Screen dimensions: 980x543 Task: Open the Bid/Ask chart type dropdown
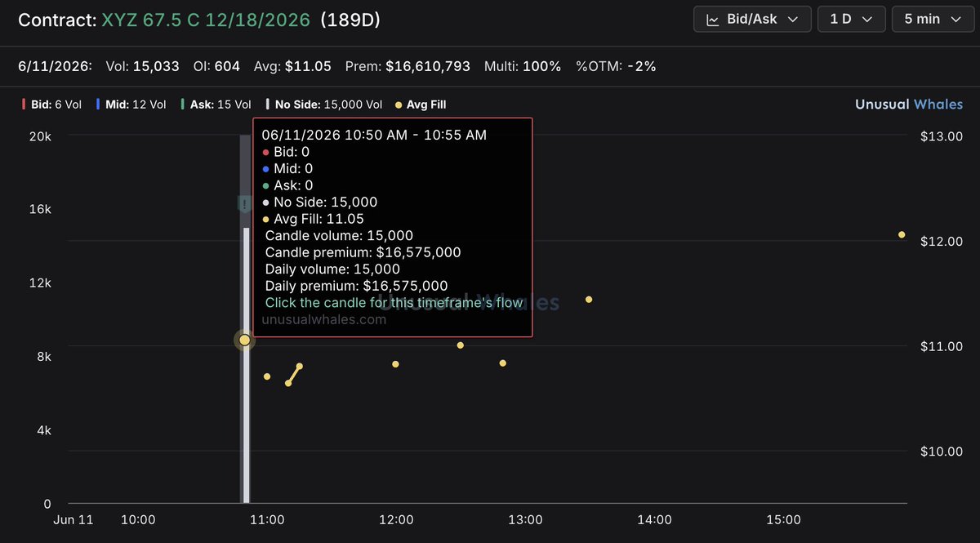click(752, 19)
